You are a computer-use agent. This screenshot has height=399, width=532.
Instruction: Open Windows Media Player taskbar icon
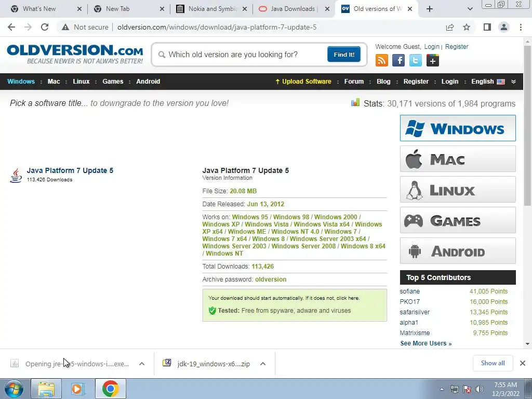(77, 389)
